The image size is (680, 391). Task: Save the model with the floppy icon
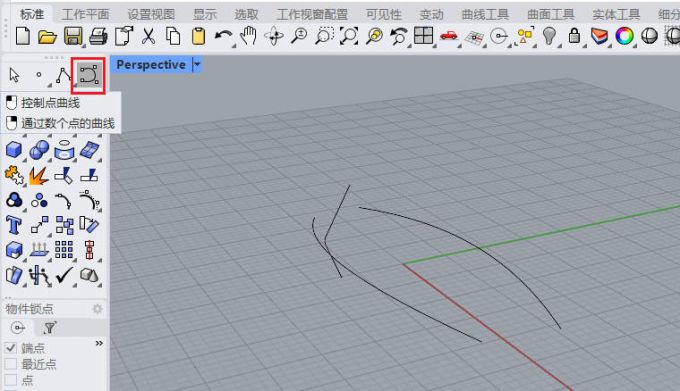coord(73,36)
